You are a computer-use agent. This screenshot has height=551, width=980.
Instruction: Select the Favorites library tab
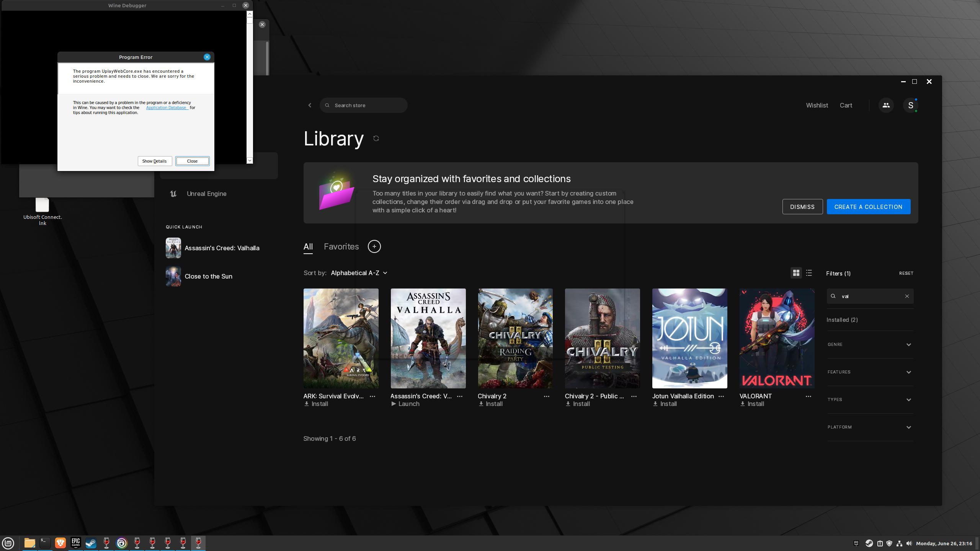[x=341, y=247]
